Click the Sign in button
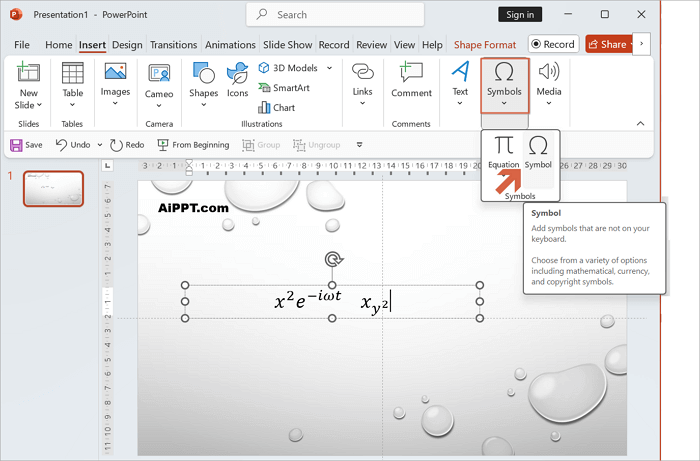700x461 pixels. click(x=520, y=15)
